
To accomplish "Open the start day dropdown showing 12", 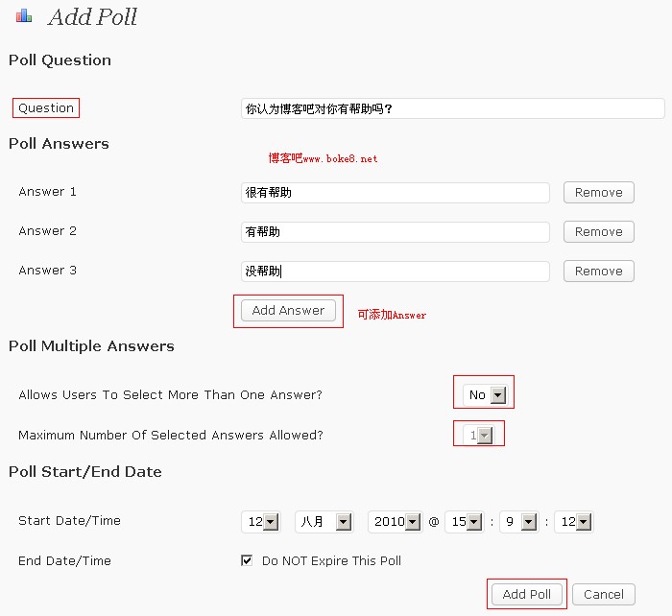I will point(260,522).
